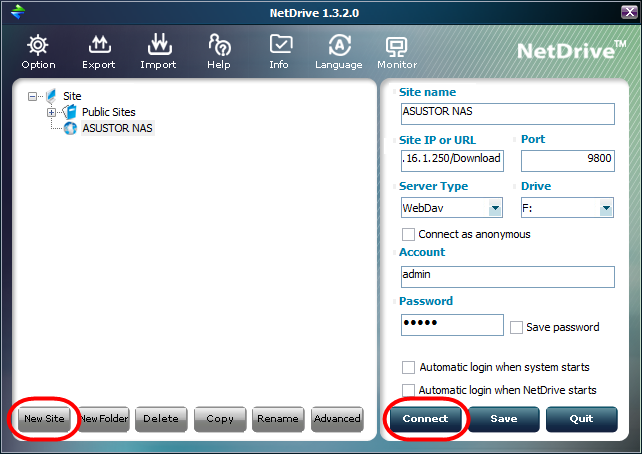Screen dimensions: 642x454
Task: Open the Help icon
Action: point(219,45)
